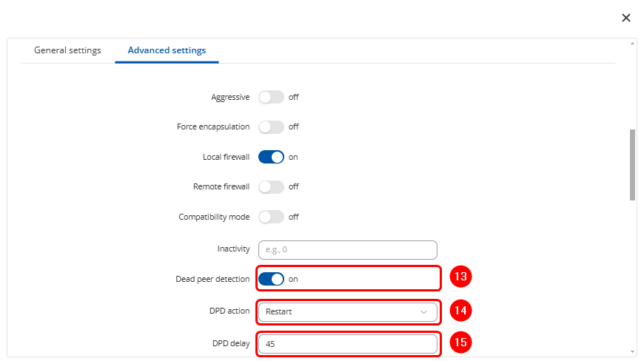Click the DPD action chevron arrow
Viewport: 644px width, 361px height.
(424, 312)
